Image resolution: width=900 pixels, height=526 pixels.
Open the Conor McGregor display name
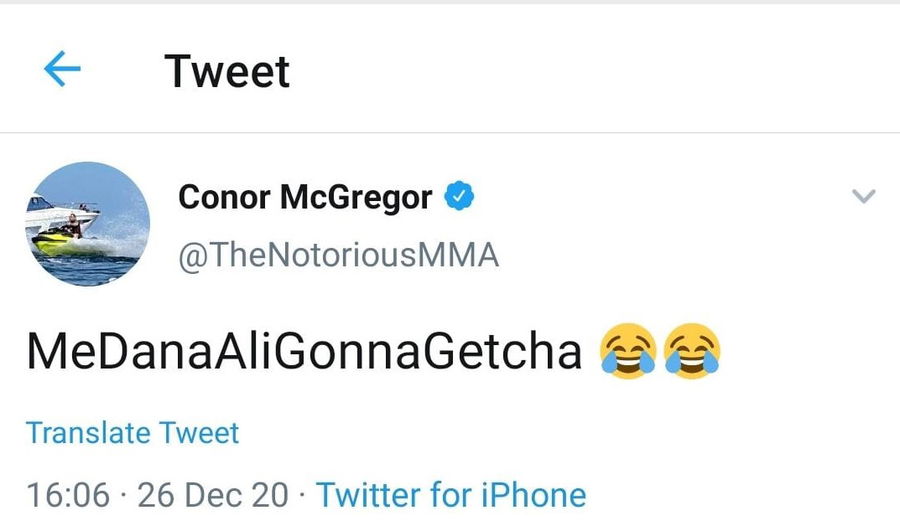304,197
